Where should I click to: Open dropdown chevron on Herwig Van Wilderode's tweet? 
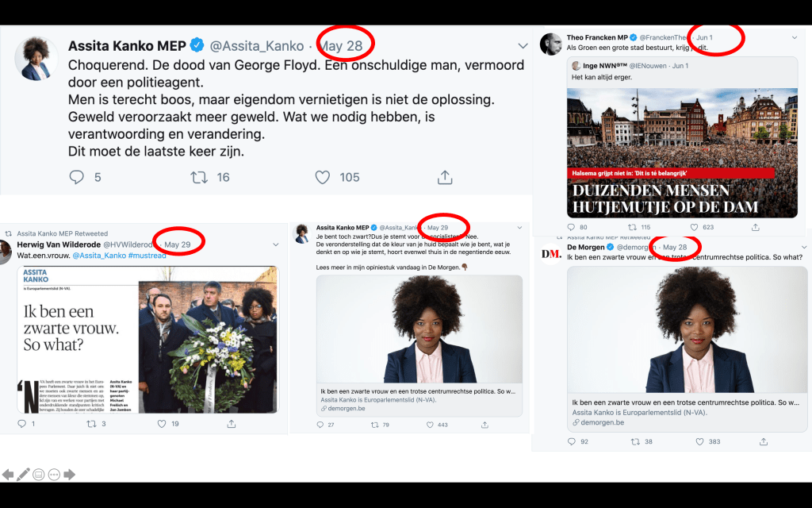276,244
